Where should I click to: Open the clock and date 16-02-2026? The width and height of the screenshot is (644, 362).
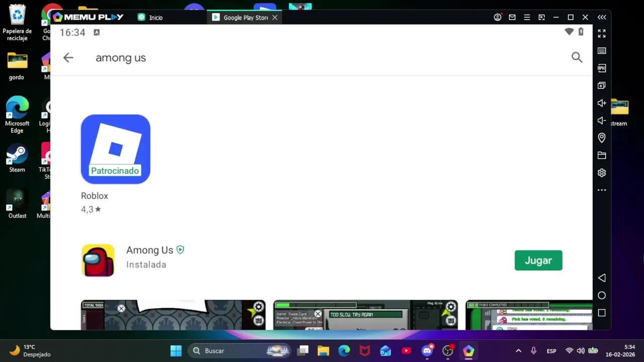point(620,351)
